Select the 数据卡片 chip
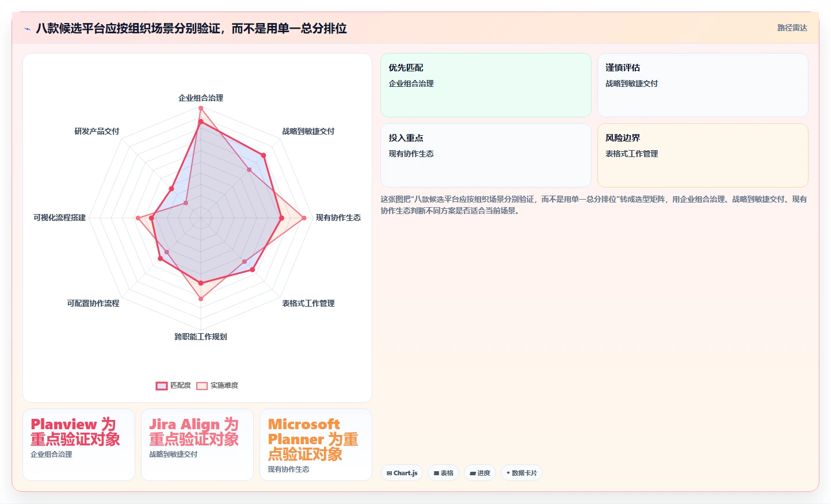831x504 pixels. click(521, 473)
